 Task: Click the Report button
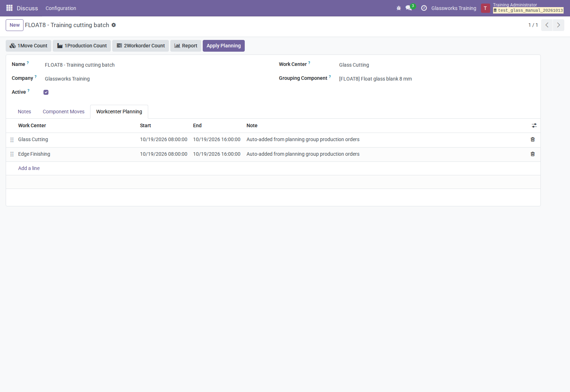click(186, 46)
